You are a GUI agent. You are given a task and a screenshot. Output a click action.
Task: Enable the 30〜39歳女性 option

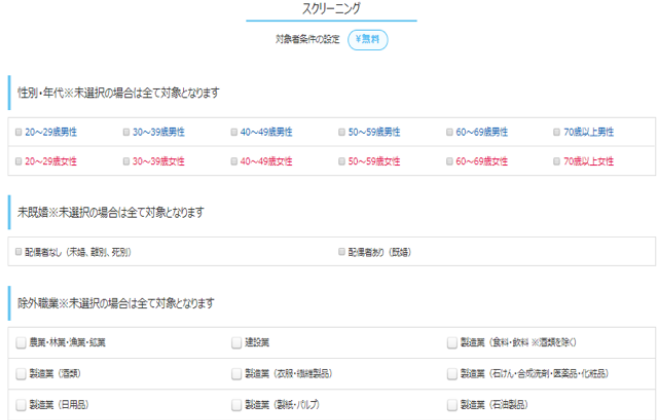[126, 161]
